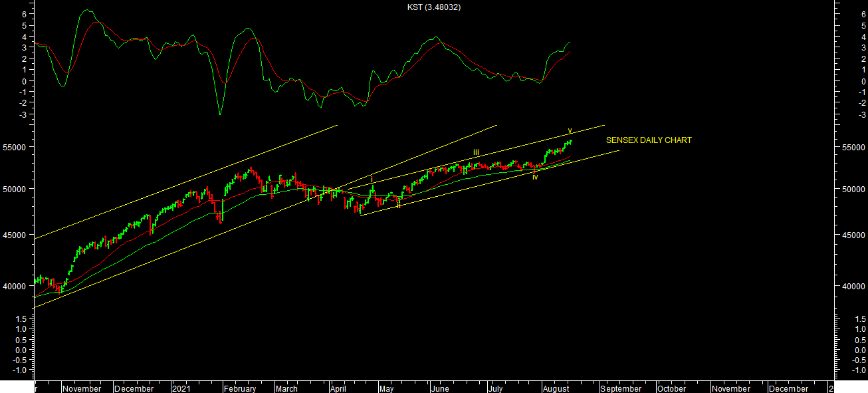Click the April month marker
Viewport: 868px width, 393px height.
point(339,388)
